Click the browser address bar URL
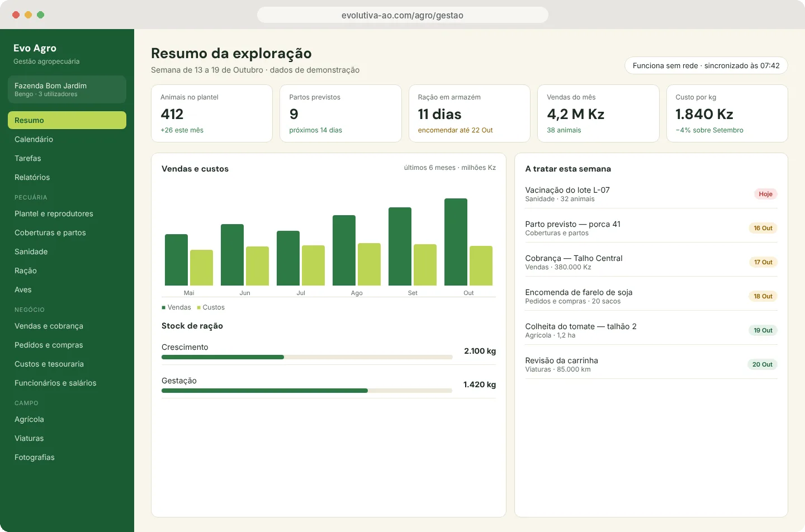The width and height of the screenshot is (805, 532). click(402, 15)
